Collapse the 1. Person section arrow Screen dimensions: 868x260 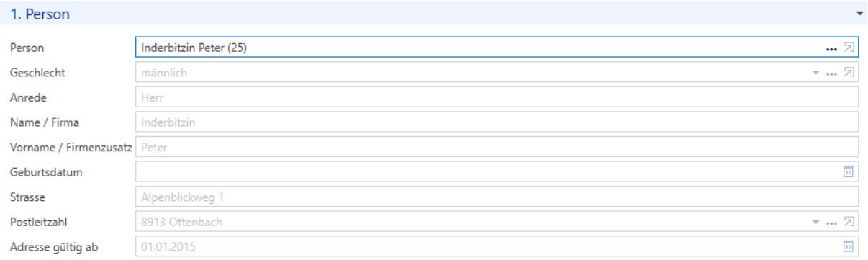pyautogui.click(x=858, y=14)
